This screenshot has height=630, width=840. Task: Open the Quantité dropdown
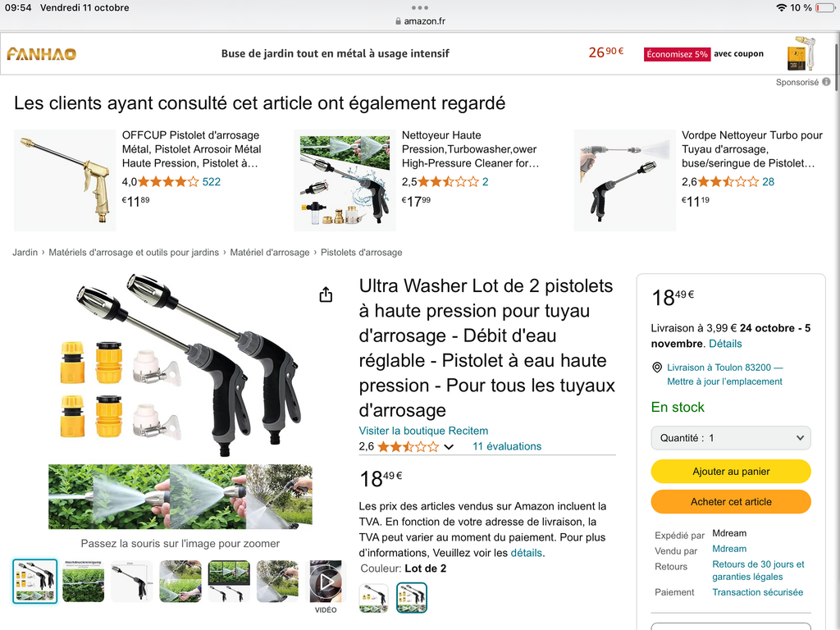[731, 438]
